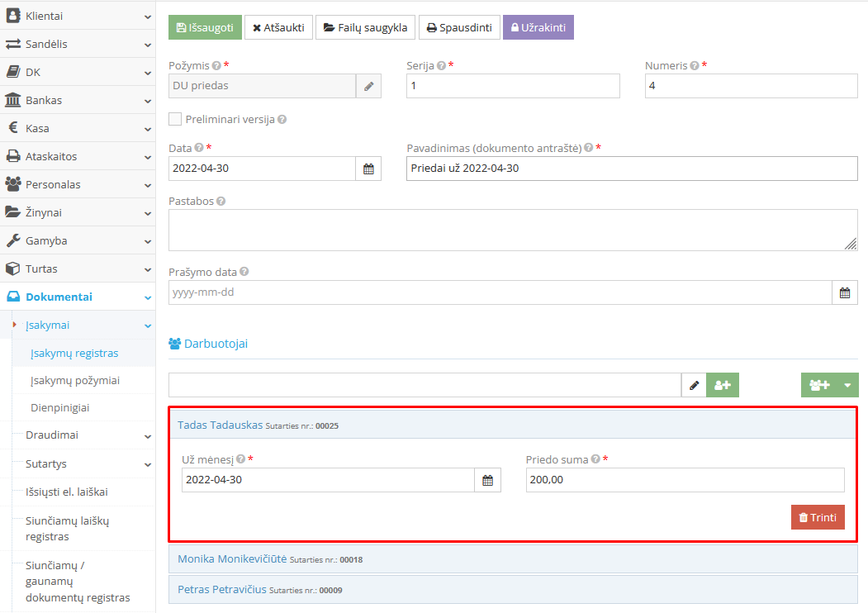868x613 pixels.
Task: Open Įsakymų požymiai menu item
Action: tap(75, 380)
